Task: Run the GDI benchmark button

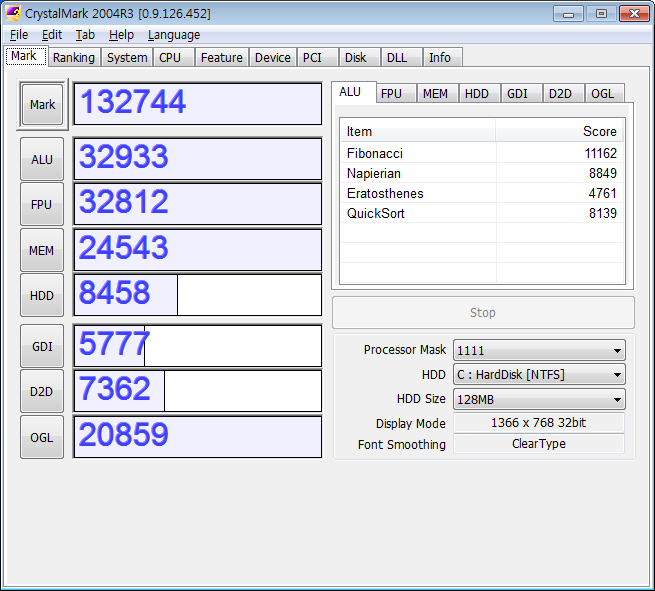Action: pos(42,346)
